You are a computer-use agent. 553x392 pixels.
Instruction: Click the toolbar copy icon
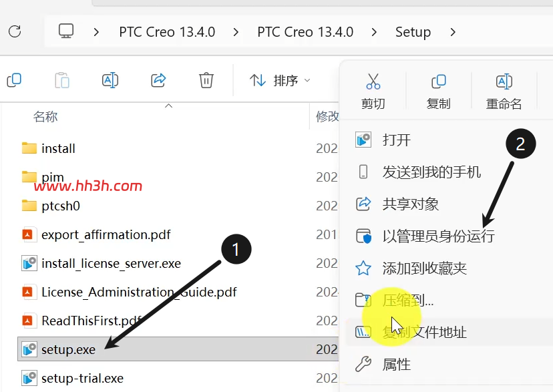click(x=14, y=80)
